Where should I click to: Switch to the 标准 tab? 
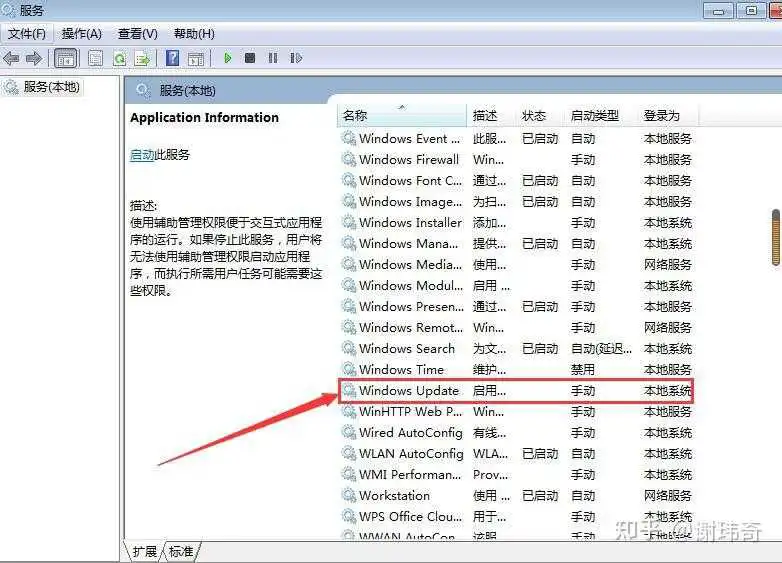[x=181, y=551]
